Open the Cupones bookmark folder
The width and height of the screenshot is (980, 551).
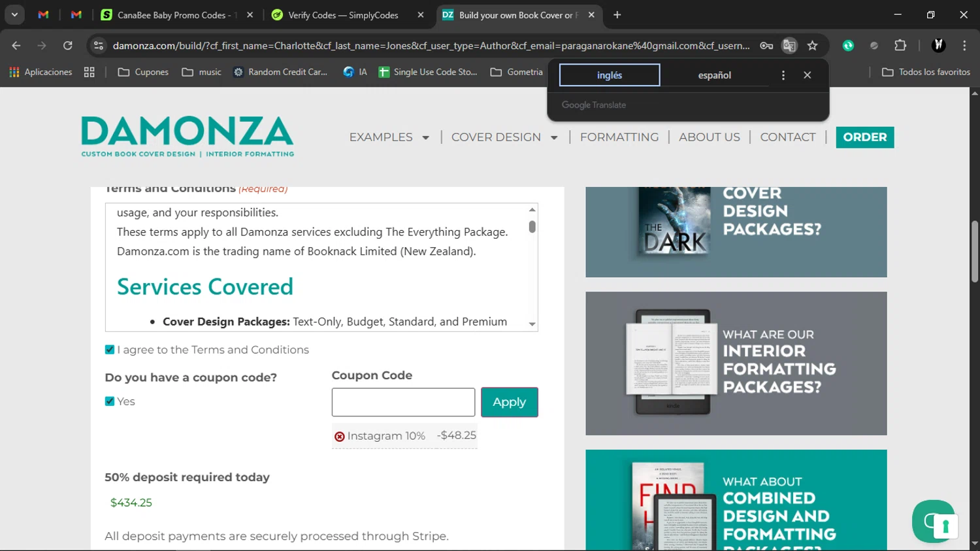click(143, 72)
